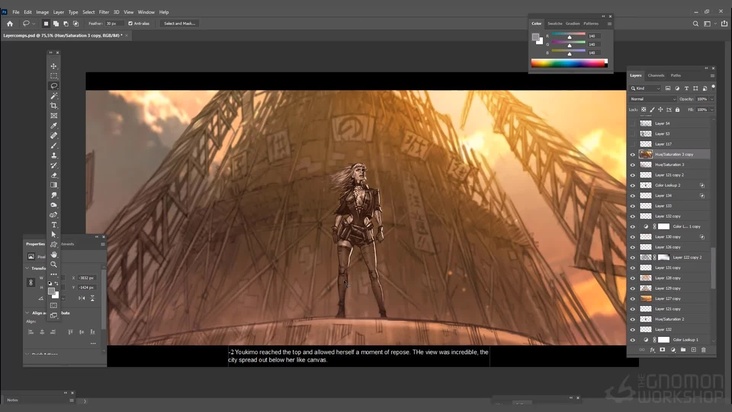The width and height of the screenshot is (732, 412).
Task: Collapse the Transform section in Properties
Action: [x=27, y=268]
